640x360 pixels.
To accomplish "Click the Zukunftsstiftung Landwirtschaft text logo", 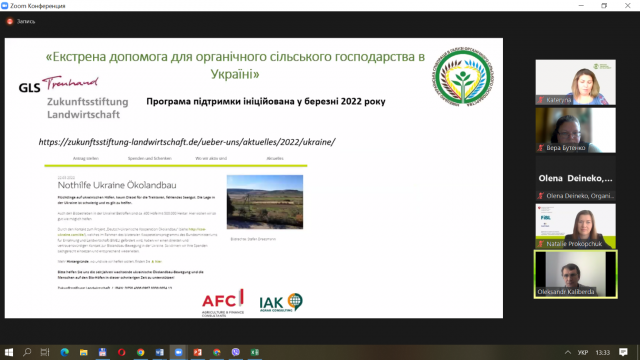I will [87, 108].
